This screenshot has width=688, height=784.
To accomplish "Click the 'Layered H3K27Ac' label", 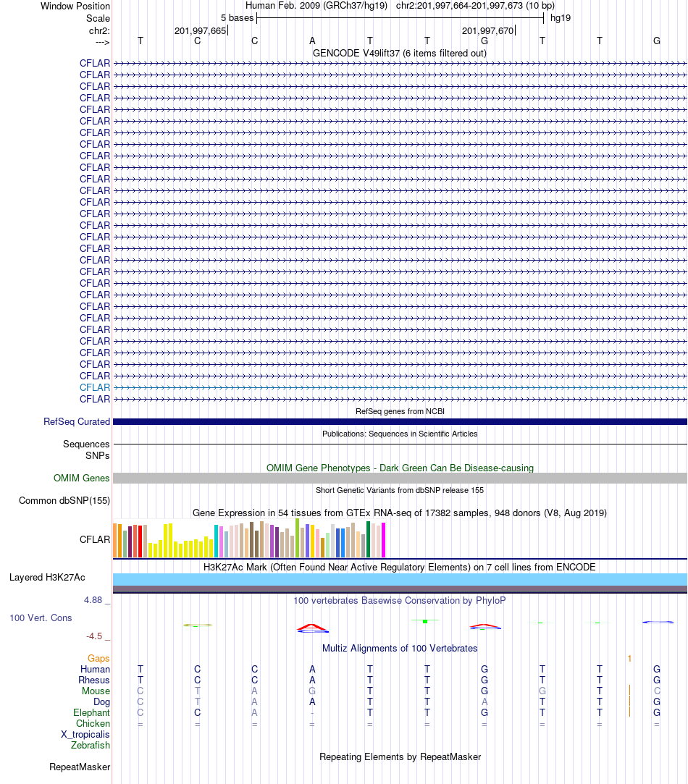I will (47, 578).
